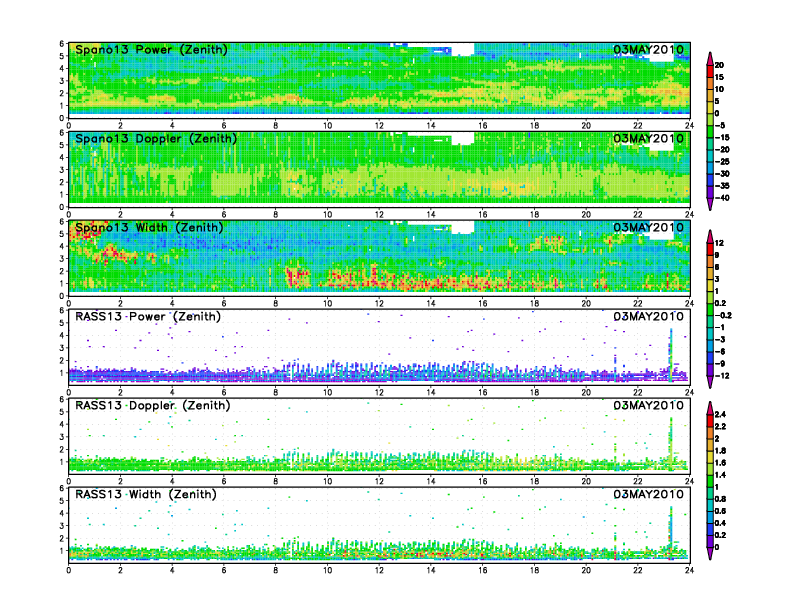
Task: Click the '0.4' label on the bottom colorbar
Action: point(721,523)
